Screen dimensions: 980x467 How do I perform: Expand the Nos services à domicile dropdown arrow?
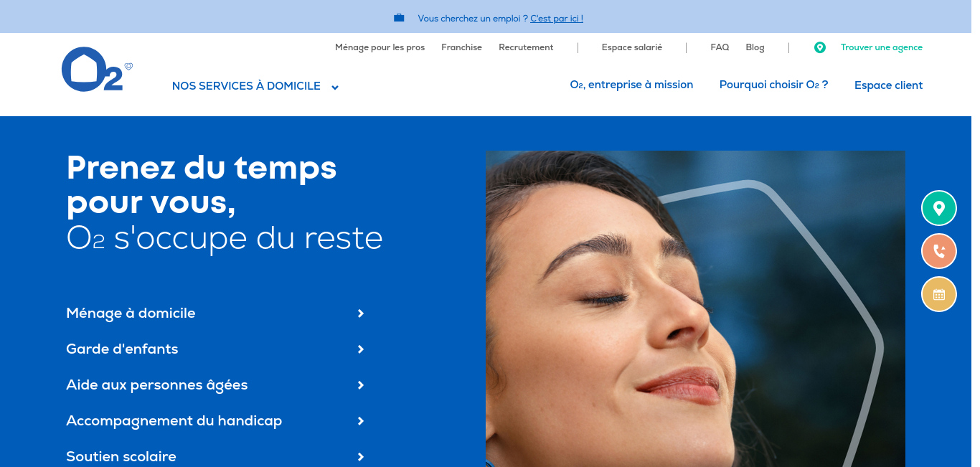pos(335,88)
